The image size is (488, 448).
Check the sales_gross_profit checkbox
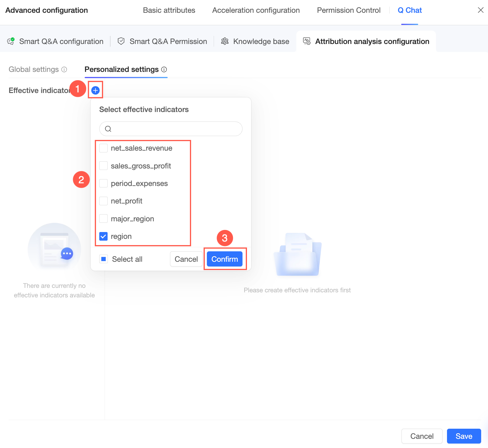point(103,166)
